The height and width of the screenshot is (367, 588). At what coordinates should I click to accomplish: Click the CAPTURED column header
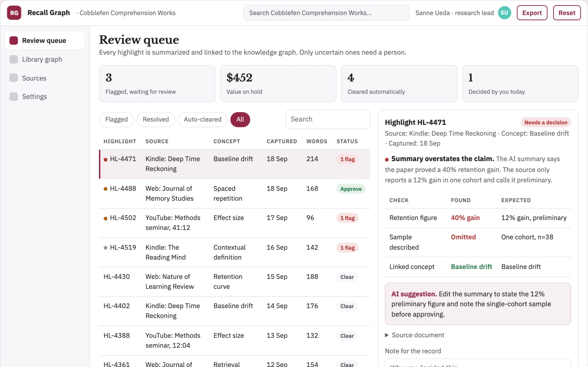(x=282, y=141)
